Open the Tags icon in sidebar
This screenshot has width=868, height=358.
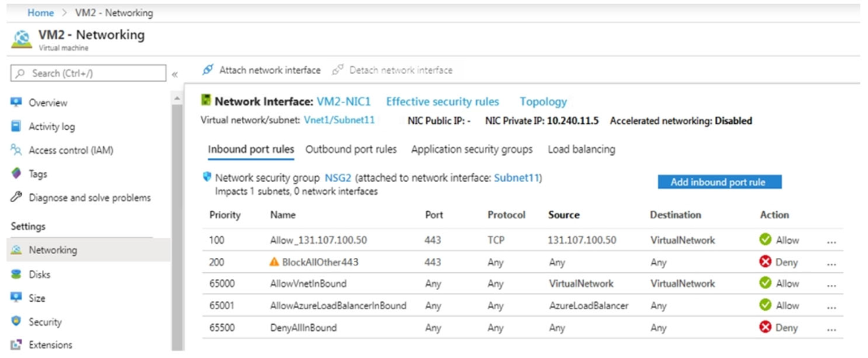(x=16, y=174)
